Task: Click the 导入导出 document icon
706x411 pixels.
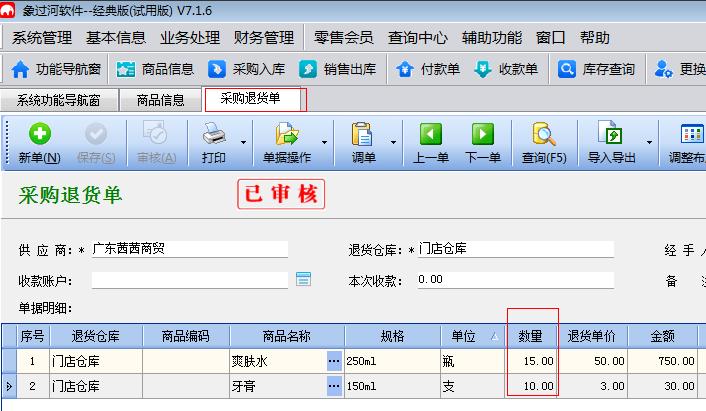Action: 610,133
